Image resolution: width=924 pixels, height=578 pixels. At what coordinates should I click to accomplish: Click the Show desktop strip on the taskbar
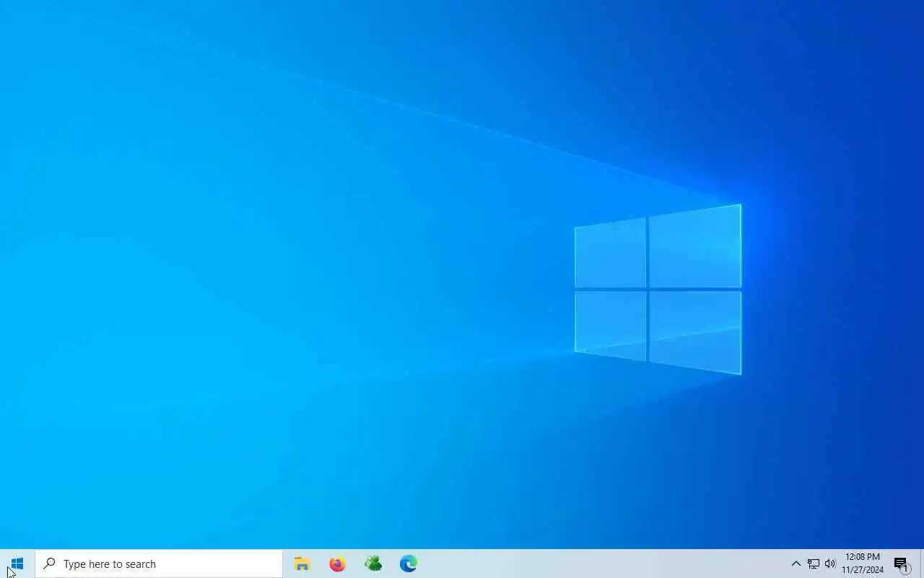pos(922,564)
